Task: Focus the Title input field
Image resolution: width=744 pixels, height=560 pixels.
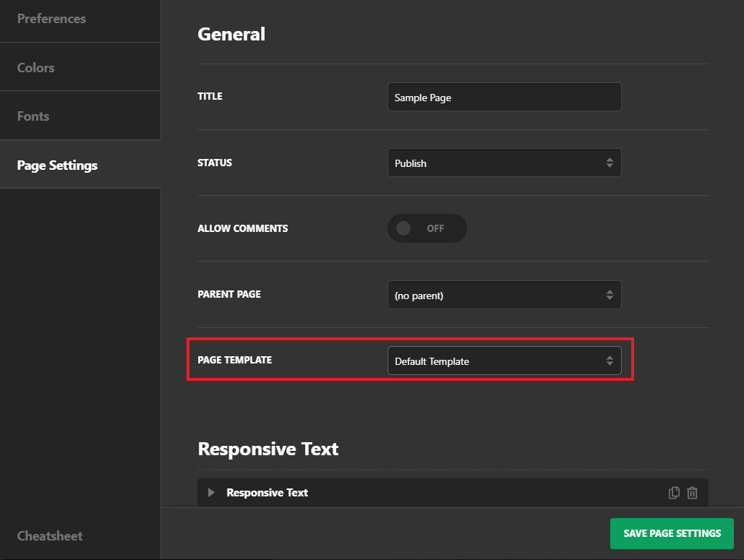Action: [505, 97]
